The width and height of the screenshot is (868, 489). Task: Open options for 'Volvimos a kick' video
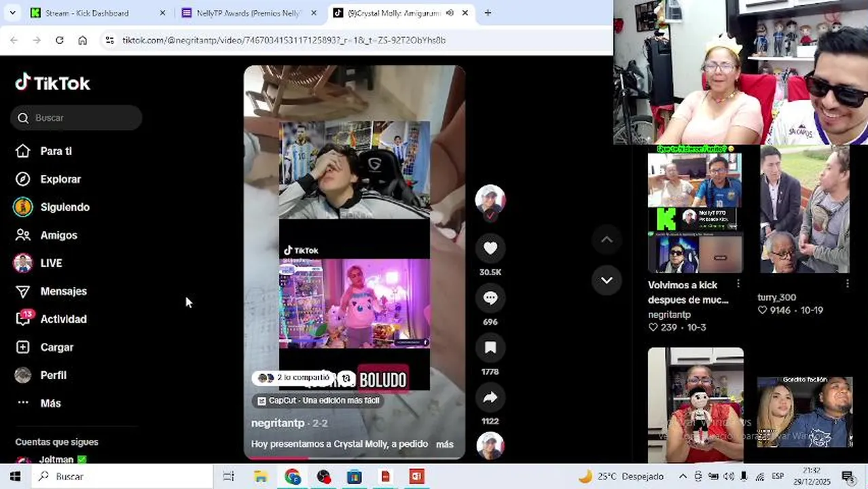point(738,284)
